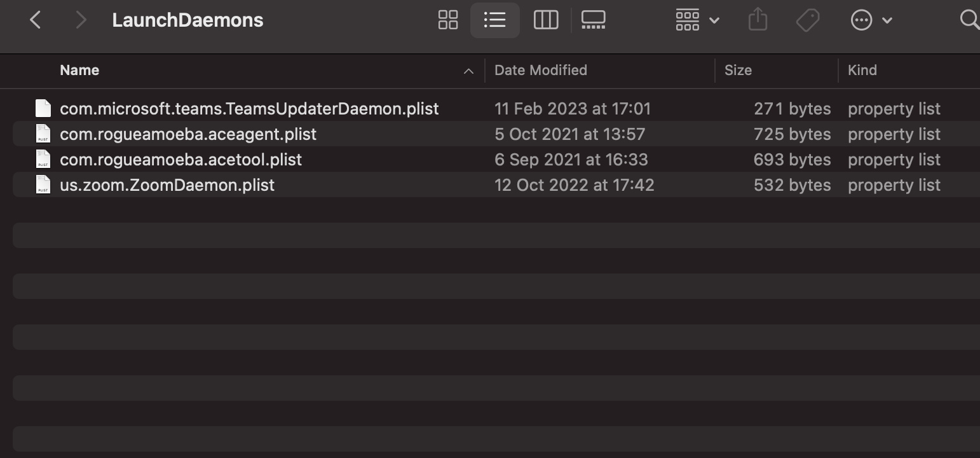
Task: Select com.rogueamoeba.acetool.plist in the list
Action: pyautogui.click(x=180, y=160)
